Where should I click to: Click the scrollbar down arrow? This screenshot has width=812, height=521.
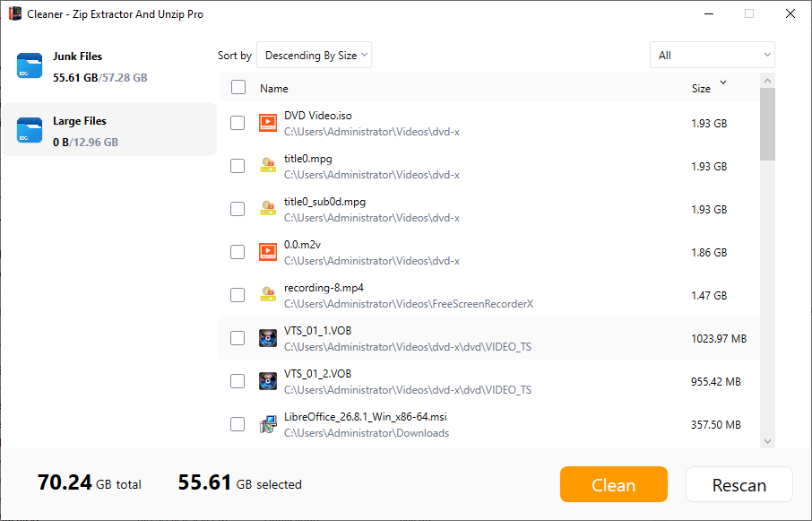pos(767,441)
